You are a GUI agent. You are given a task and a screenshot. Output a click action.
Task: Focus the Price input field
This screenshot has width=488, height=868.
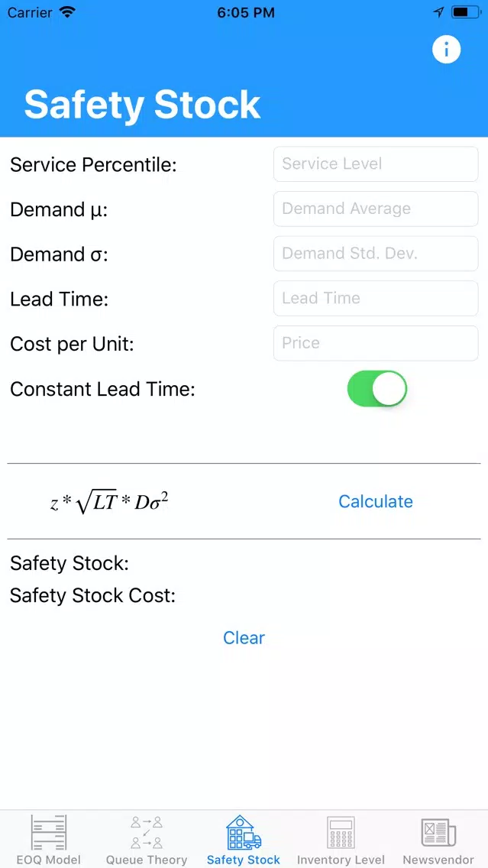[376, 343]
